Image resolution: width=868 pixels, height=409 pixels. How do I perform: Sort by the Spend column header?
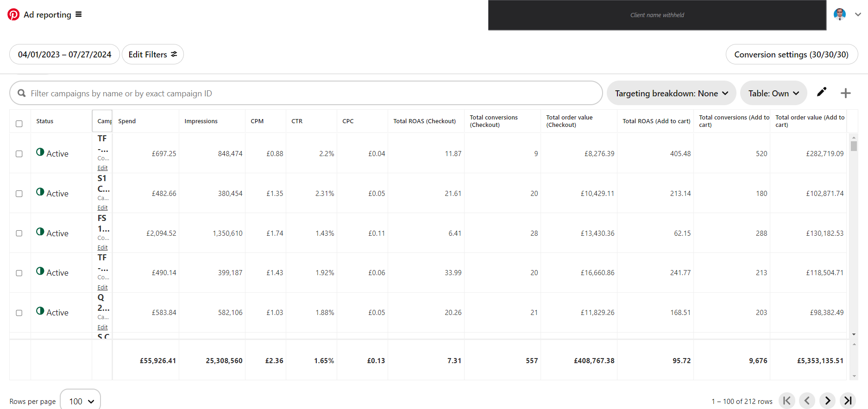[x=127, y=121]
